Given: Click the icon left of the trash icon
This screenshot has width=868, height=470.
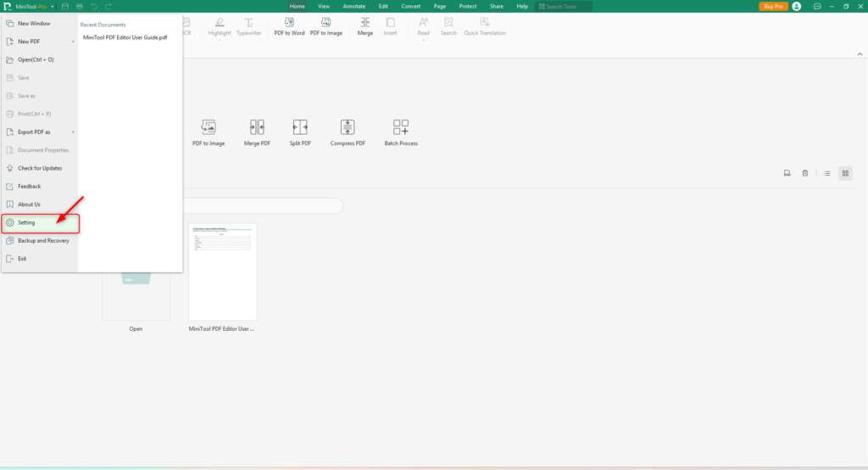Looking at the screenshot, I should [x=787, y=173].
